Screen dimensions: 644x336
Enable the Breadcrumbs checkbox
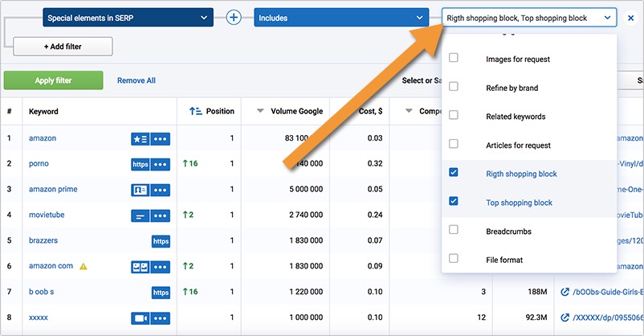click(454, 231)
